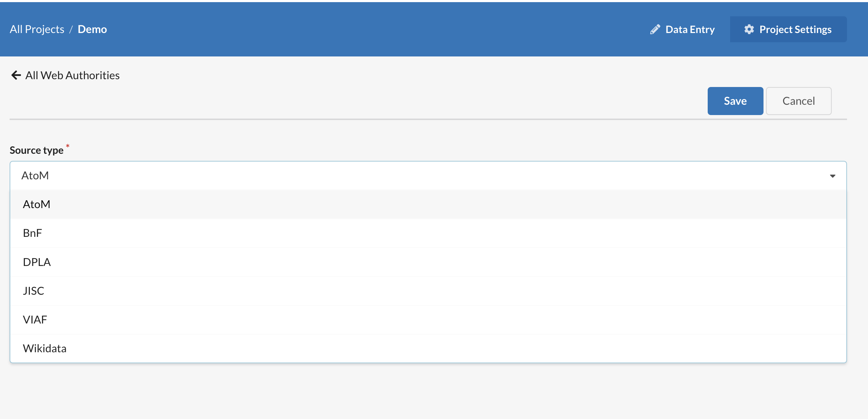Save the web authority
868x419 pixels.
(735, 101)
